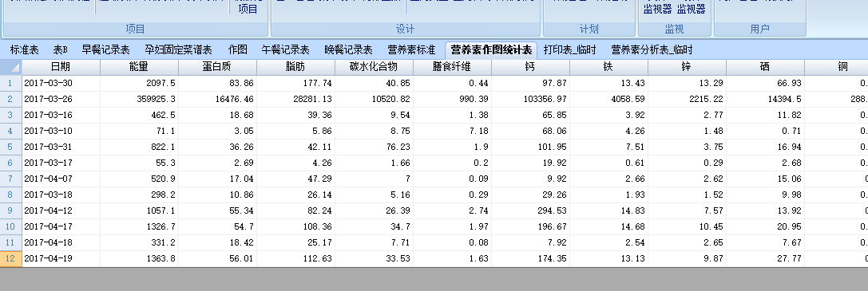This screenshot has width=868, height=291.
Task: Select energy value 359925.3
Action: coord(139,100)
